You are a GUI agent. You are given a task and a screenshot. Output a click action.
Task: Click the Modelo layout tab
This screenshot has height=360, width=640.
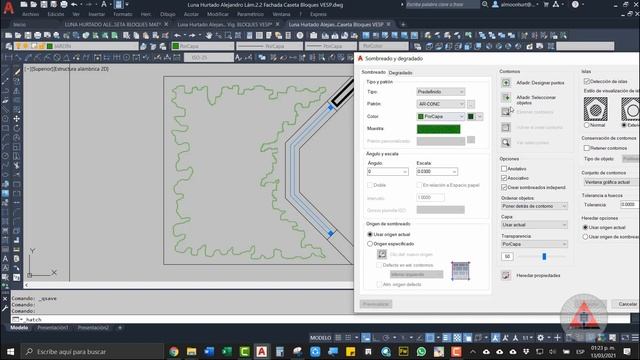tap(19, 328)
